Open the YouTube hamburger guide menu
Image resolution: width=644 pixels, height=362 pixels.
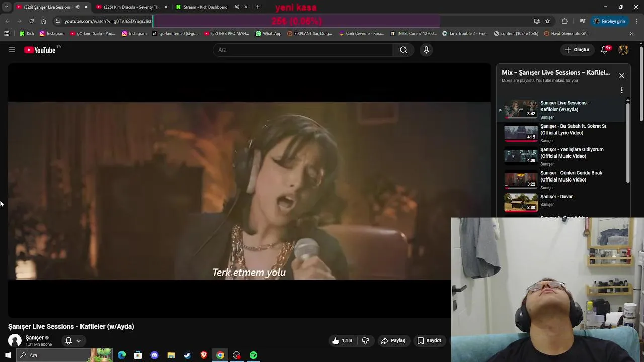[x=12, y=50]
